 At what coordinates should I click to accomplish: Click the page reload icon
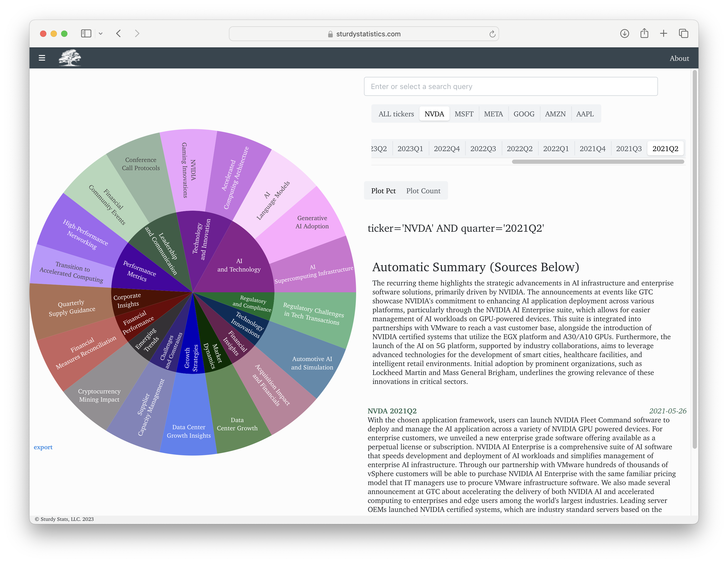[x=492, y=34]
